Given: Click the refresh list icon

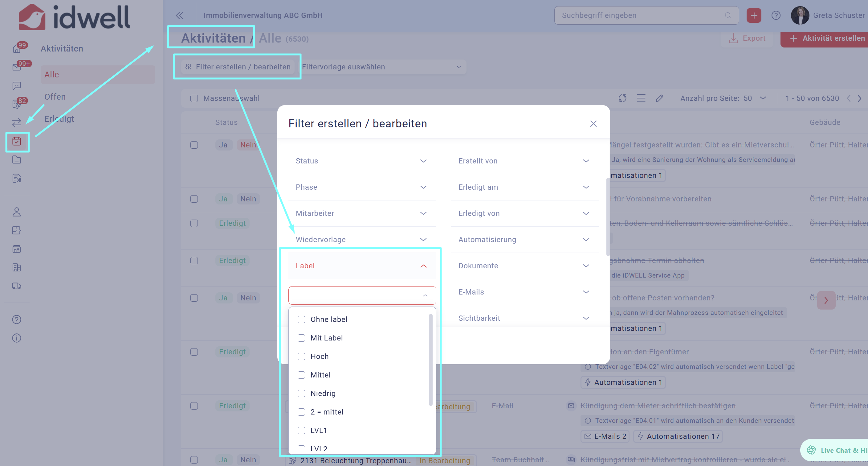Looking at the screenshot, I should coord(622,98).
